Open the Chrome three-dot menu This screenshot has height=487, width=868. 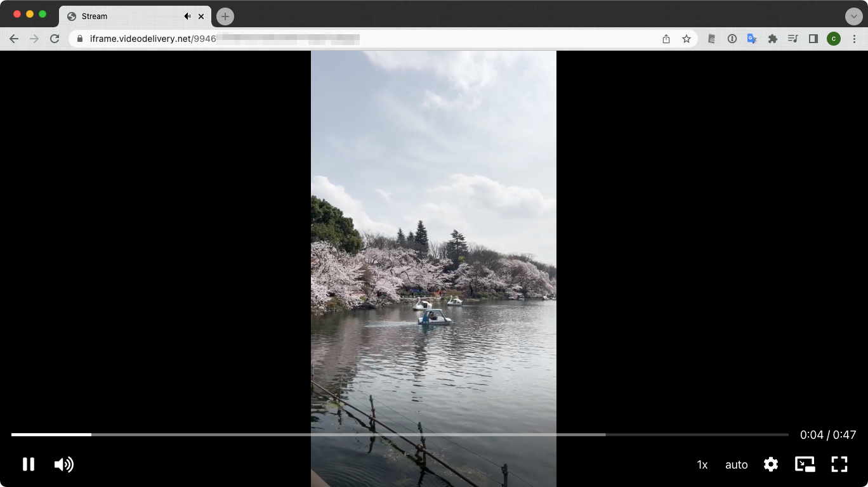854,39
